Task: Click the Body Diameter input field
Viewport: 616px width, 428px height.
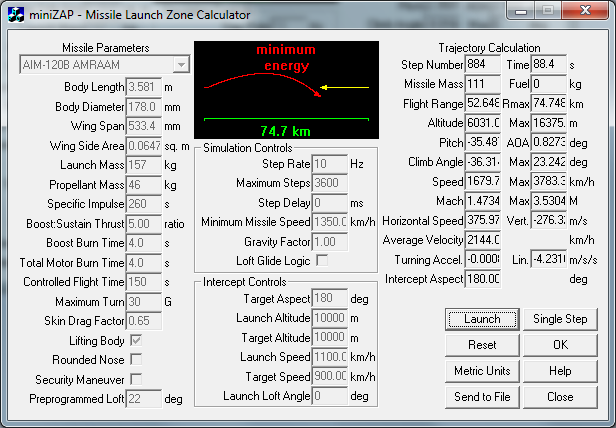Action: point(144,107)
